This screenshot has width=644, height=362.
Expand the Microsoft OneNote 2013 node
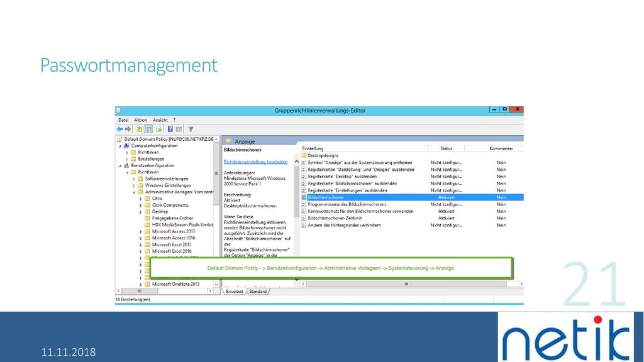coord(141,284)
